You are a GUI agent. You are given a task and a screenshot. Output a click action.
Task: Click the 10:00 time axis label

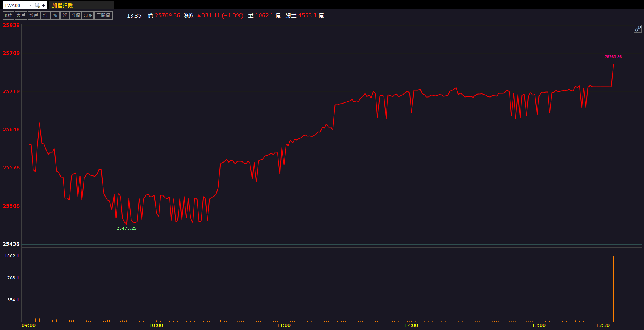156,325
